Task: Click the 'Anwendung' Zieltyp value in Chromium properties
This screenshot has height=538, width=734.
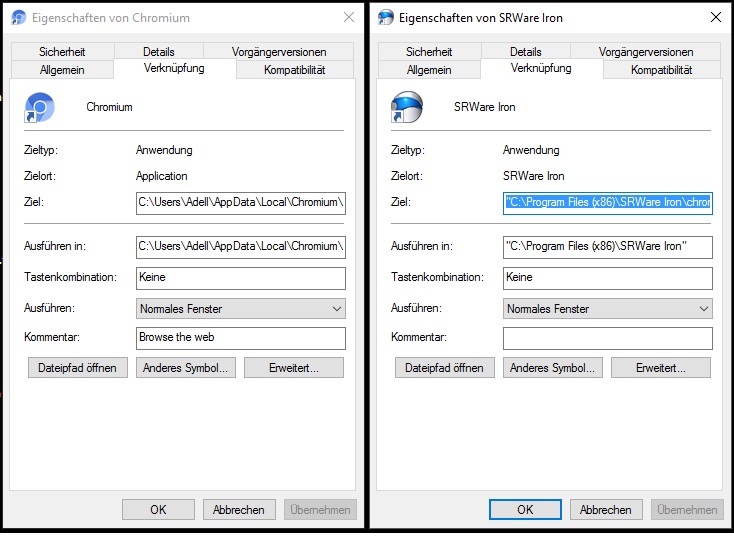Action: (164, 150)
